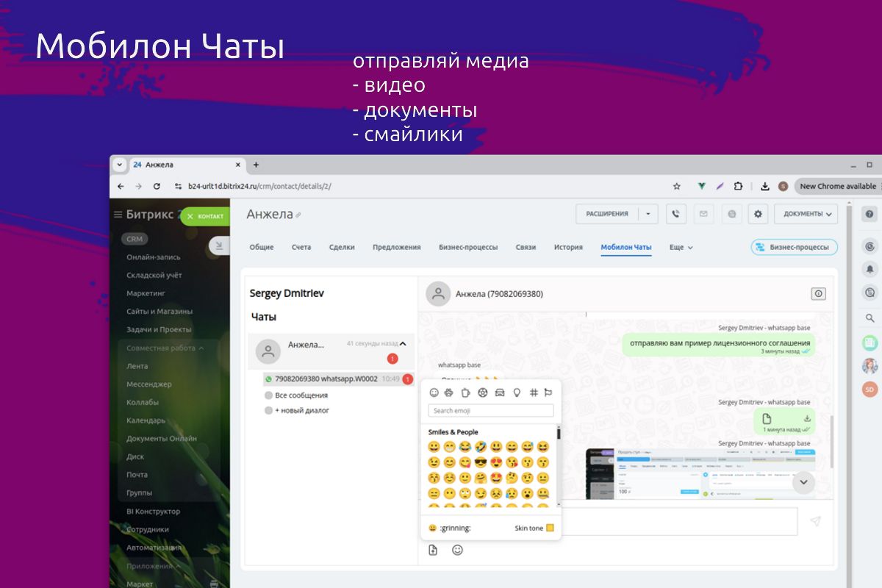This screenshot has height=588, width=882.
Task: Open notifications bell in right sidebar
Action: (x=870, y=269)
